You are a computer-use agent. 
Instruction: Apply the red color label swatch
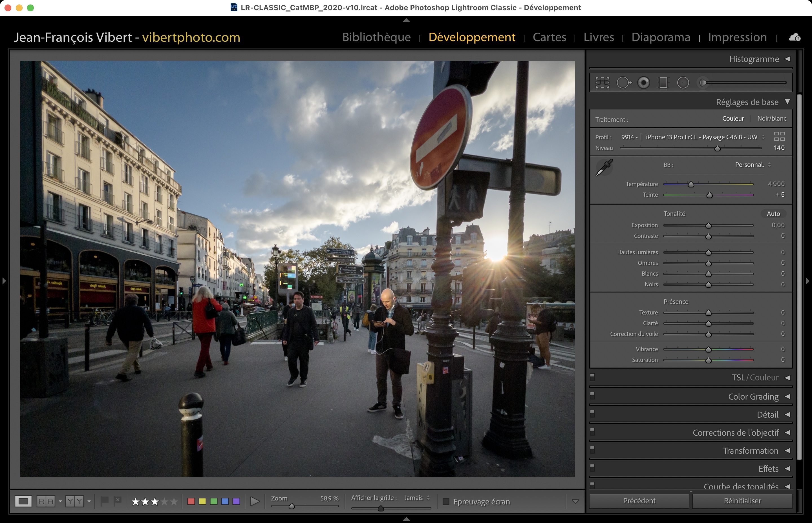(191, 502)
